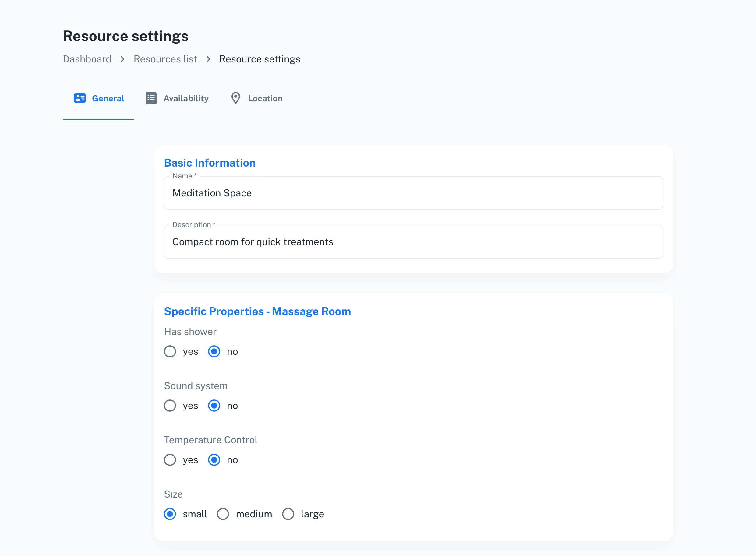The height and width of the screenshot is (556, 756).
Task: Click the General tab's ID card icon
Action: 79,98
